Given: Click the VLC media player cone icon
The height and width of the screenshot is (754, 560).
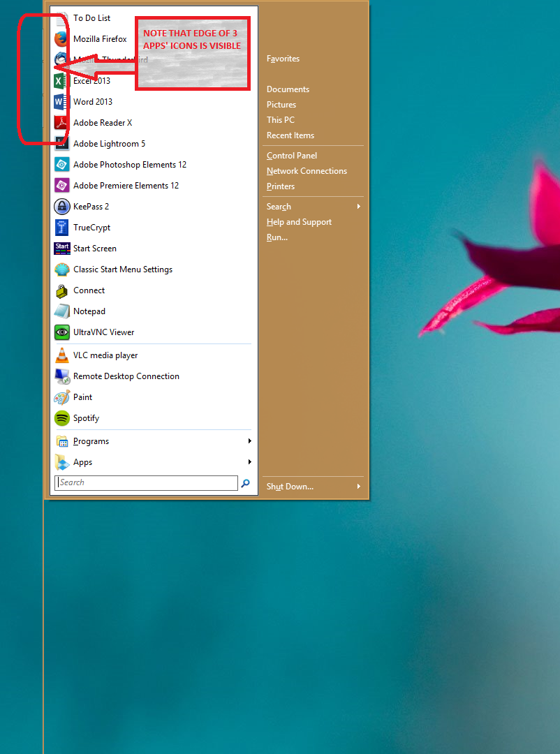Looking at the screenshot, I should (62, 355).
